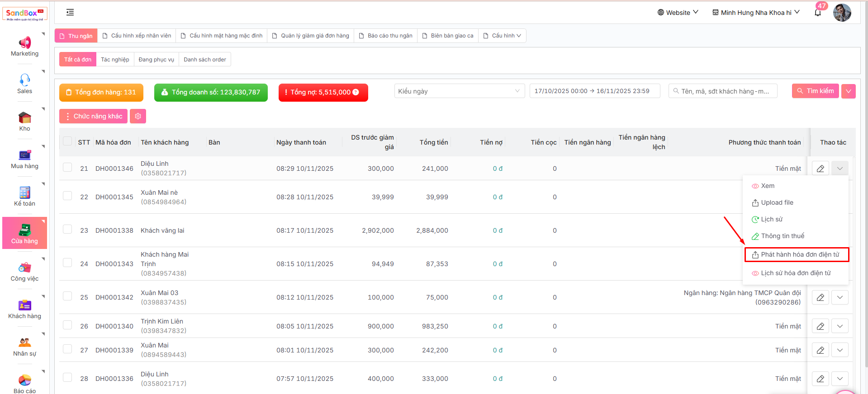
Task: Click the gear settings button beside Chức năng khác
Action: 138,116
